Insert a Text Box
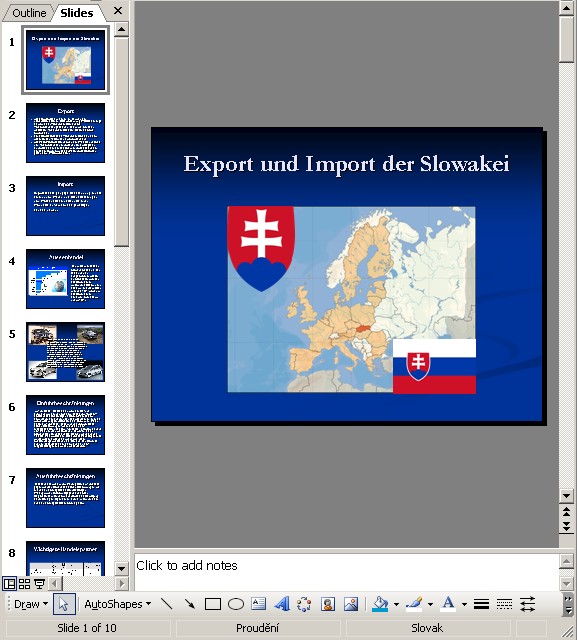 point(258,604)
